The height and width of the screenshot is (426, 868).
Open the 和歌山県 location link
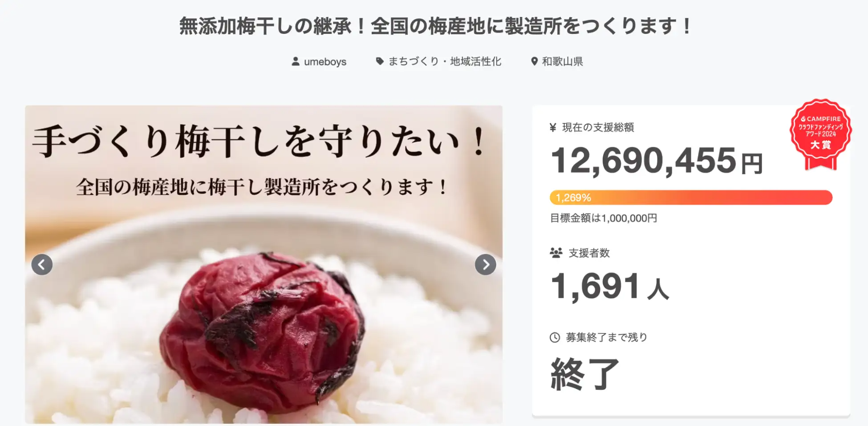562,61
